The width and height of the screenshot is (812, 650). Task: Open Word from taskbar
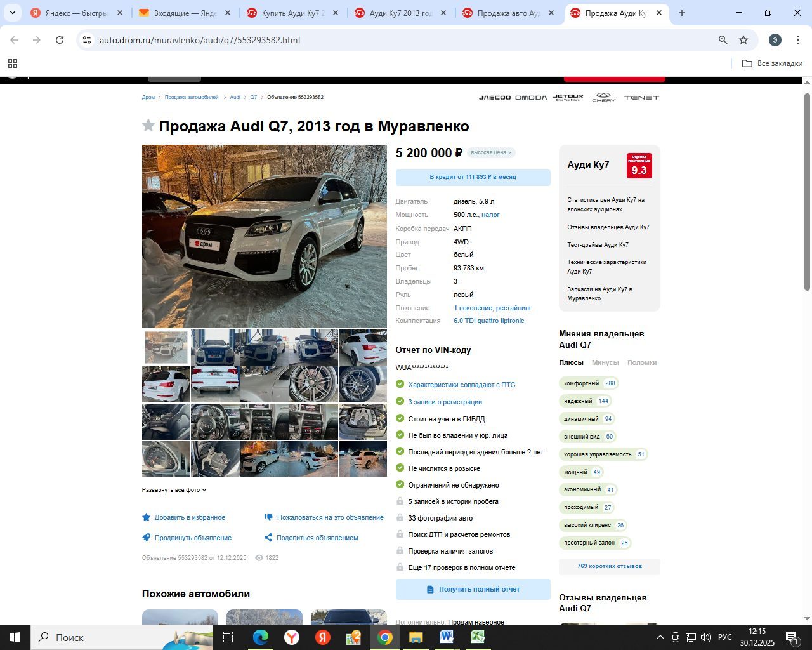click(447, 637)
